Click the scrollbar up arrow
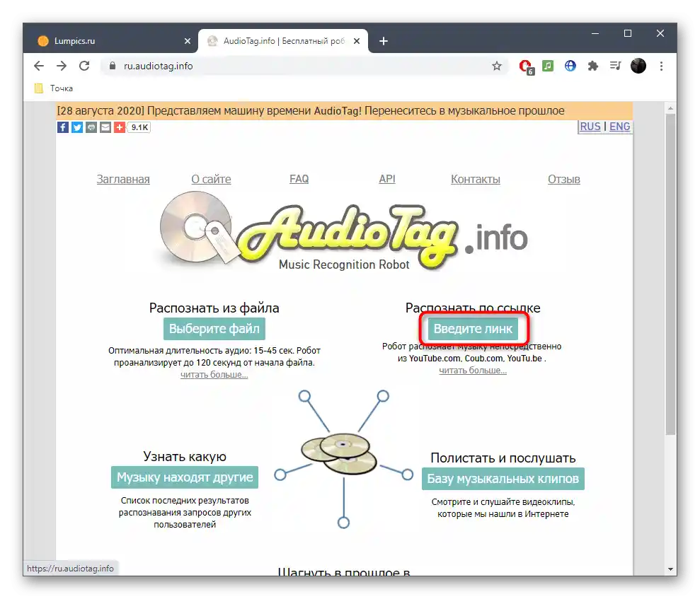The image size is (700, 599). (670, 108)
